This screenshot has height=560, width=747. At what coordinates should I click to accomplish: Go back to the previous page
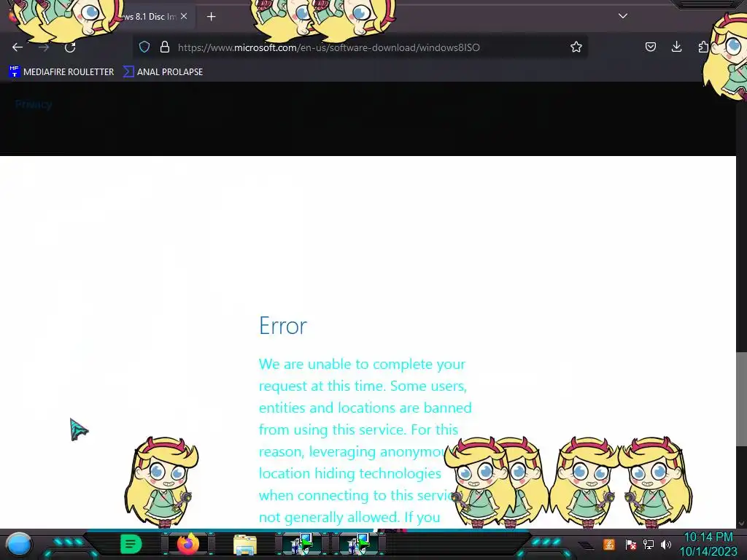[x=18, y=47]
